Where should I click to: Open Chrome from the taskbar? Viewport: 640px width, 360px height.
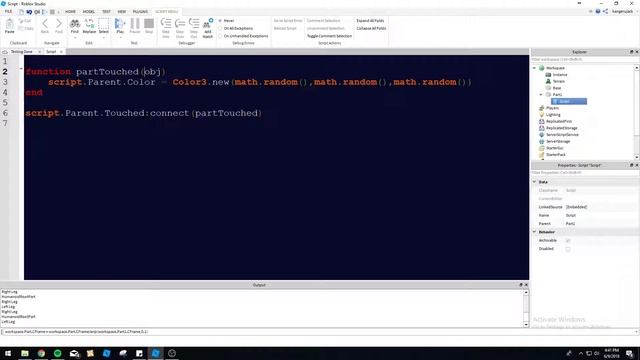point(41,353)
